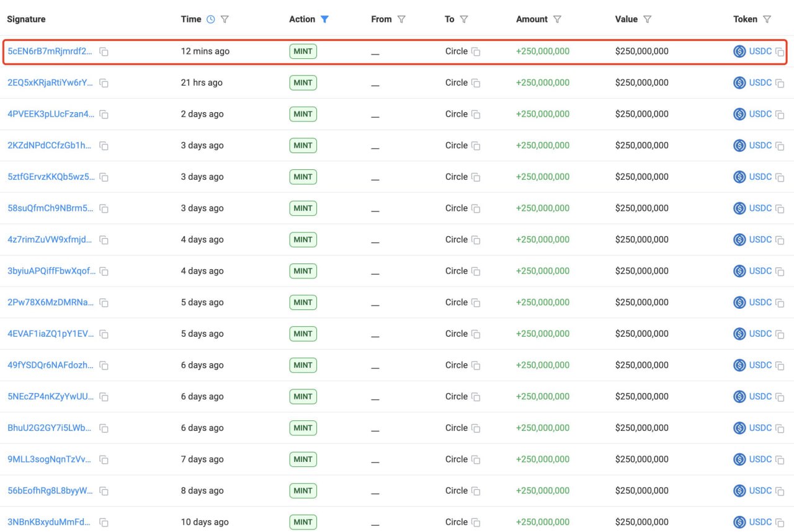794x532 pixels.
Task: Open transaction 58suQfmCh9NBrm5
Action: click(50, 208)
